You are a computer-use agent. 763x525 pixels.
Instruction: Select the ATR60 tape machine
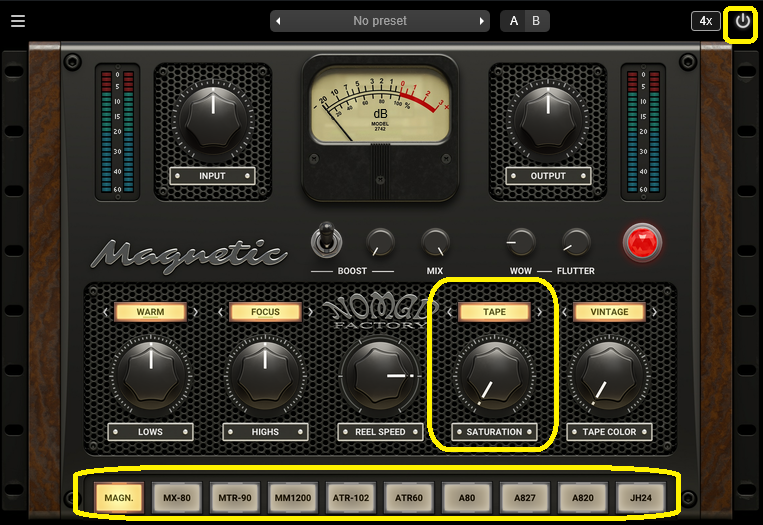tap(409, 498)
